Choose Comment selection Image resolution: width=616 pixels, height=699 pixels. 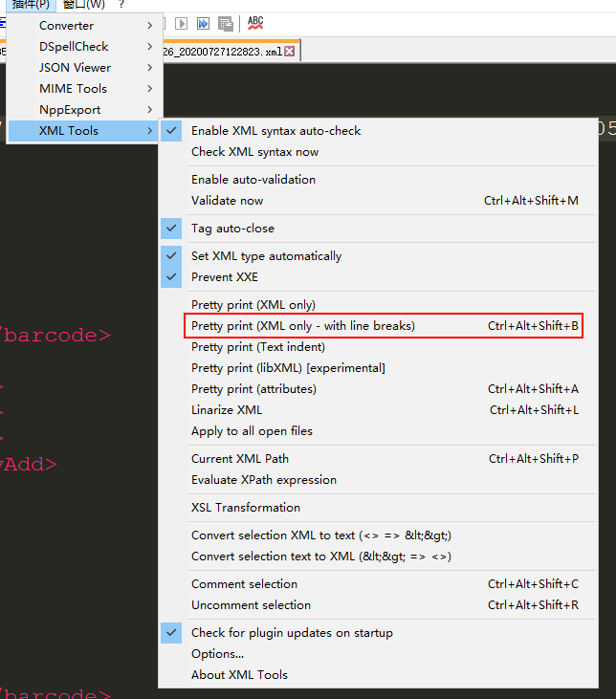click(378, 584)
